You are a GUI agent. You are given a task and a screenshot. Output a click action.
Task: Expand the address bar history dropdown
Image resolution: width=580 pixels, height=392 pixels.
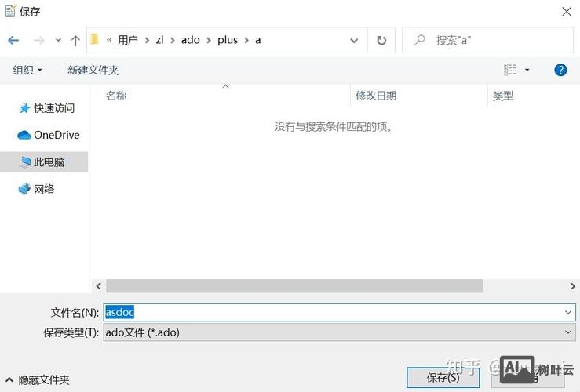coord(354,40)
